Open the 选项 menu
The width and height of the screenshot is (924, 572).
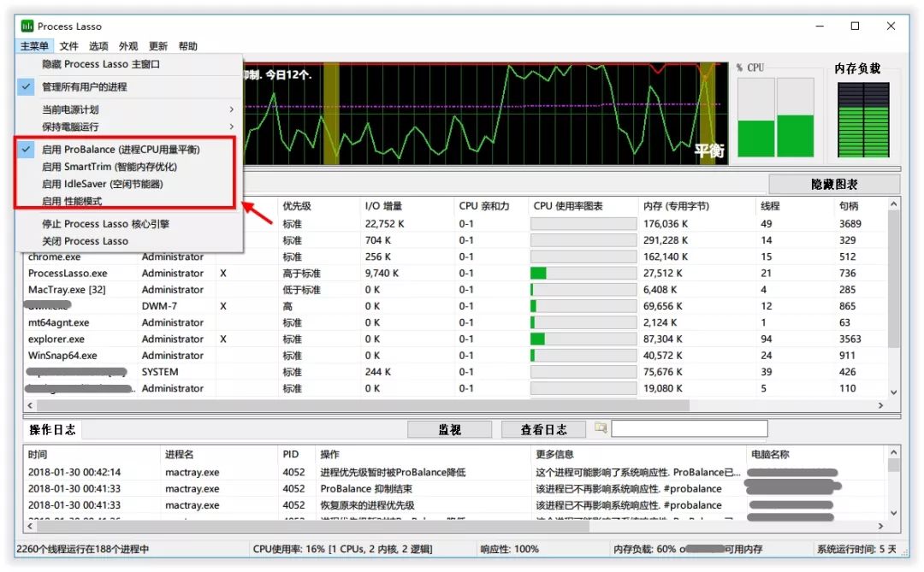pos(98,46)
